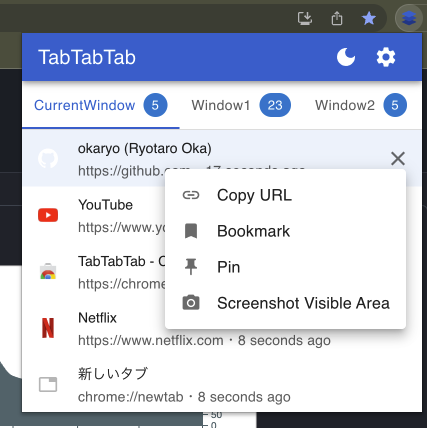Viewport: 427px width, 428px height.
Task: Close the okaryo GitHub tab with X
Action: tap(398, 158)
